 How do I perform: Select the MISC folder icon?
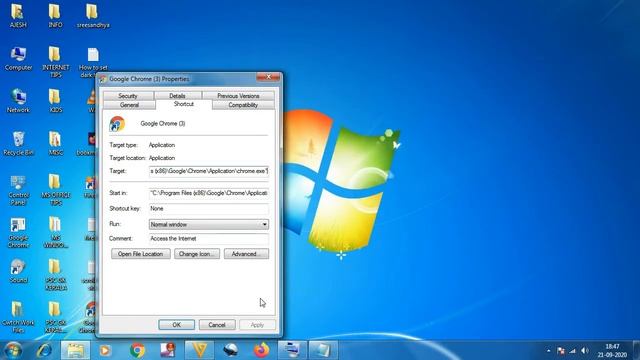pos(55,144)
